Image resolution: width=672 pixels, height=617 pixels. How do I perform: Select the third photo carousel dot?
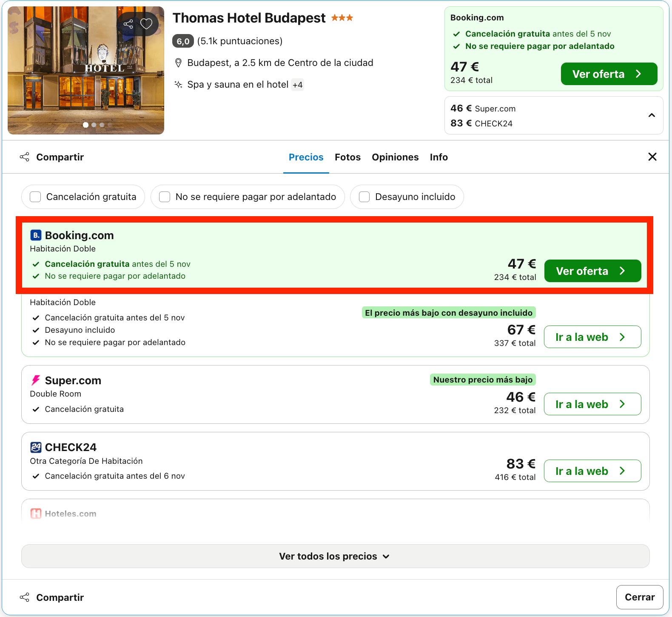102,125
